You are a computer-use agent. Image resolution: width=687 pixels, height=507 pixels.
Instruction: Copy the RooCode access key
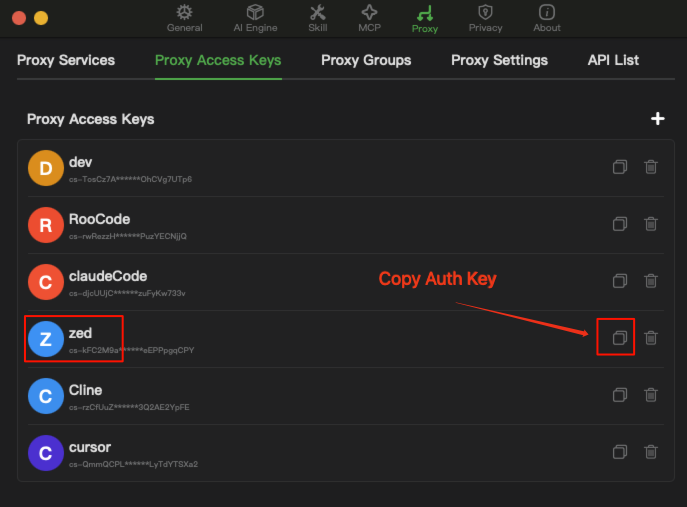point(620,224)
